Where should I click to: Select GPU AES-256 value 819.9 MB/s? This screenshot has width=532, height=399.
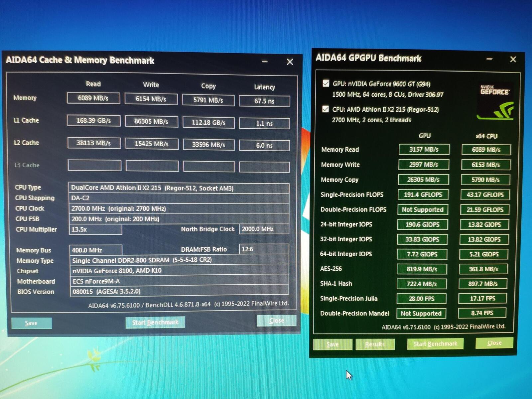point(422,269)
